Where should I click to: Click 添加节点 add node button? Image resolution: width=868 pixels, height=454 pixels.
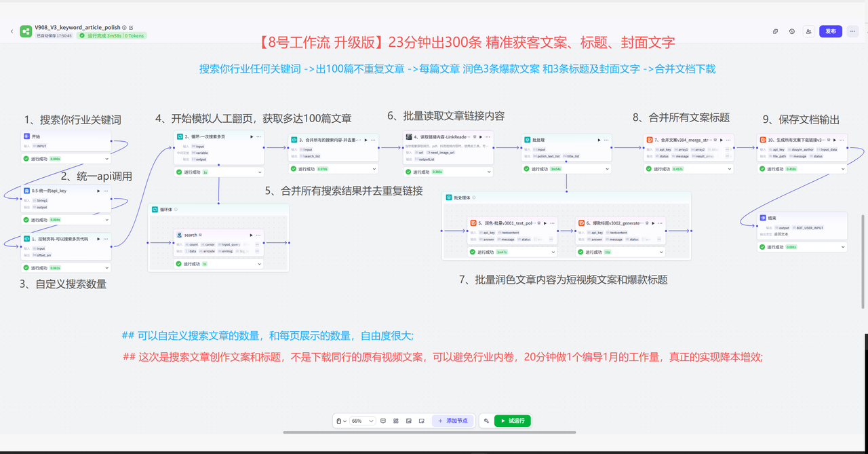coord(453,421)
